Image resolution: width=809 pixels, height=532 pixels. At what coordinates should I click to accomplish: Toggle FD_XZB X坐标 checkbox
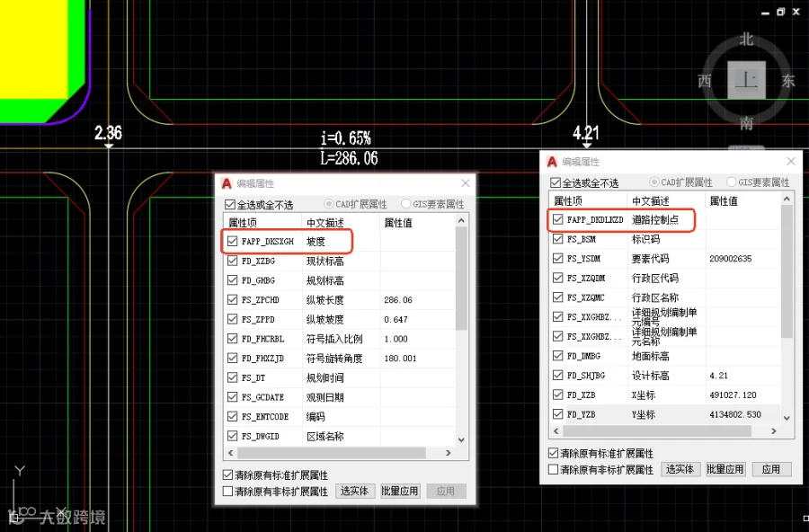pos(557,395)
